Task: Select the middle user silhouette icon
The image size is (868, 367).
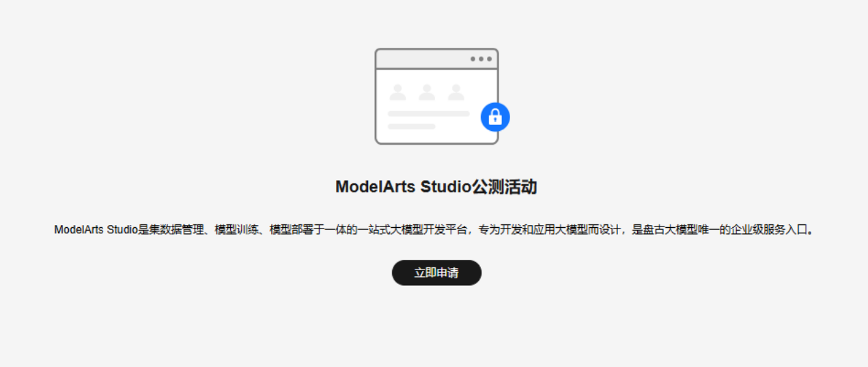Action: 427,92
